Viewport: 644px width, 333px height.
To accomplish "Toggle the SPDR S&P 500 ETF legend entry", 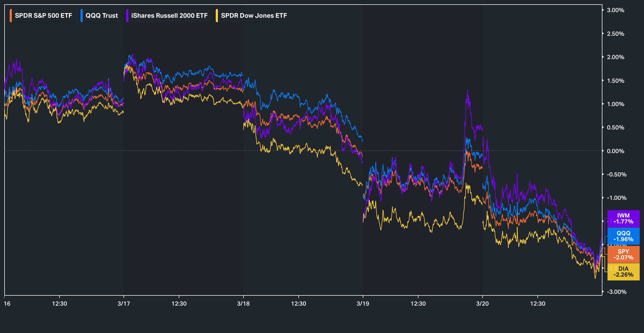I will [x=43, y=16].
